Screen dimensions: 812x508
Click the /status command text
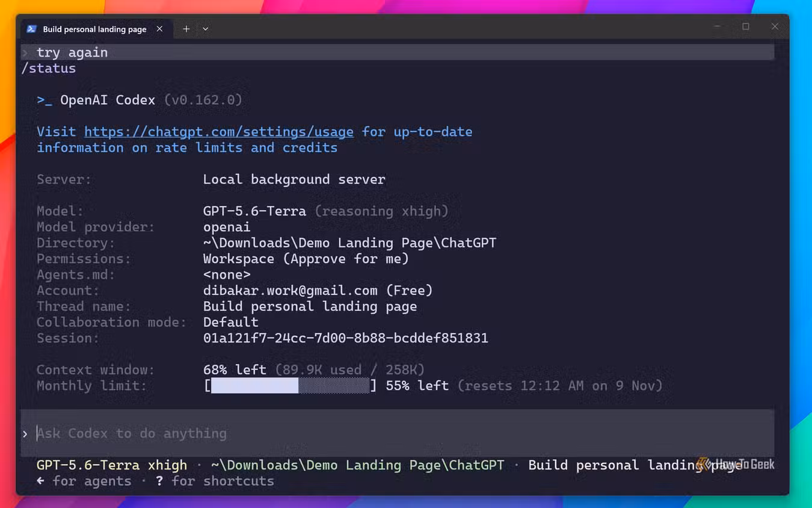49,69
